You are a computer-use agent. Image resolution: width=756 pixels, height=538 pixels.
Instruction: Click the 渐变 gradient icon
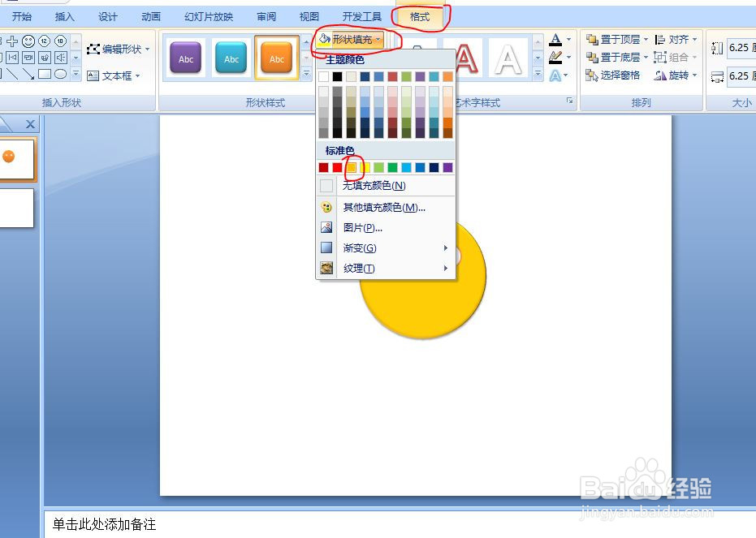tap(326, 247)
